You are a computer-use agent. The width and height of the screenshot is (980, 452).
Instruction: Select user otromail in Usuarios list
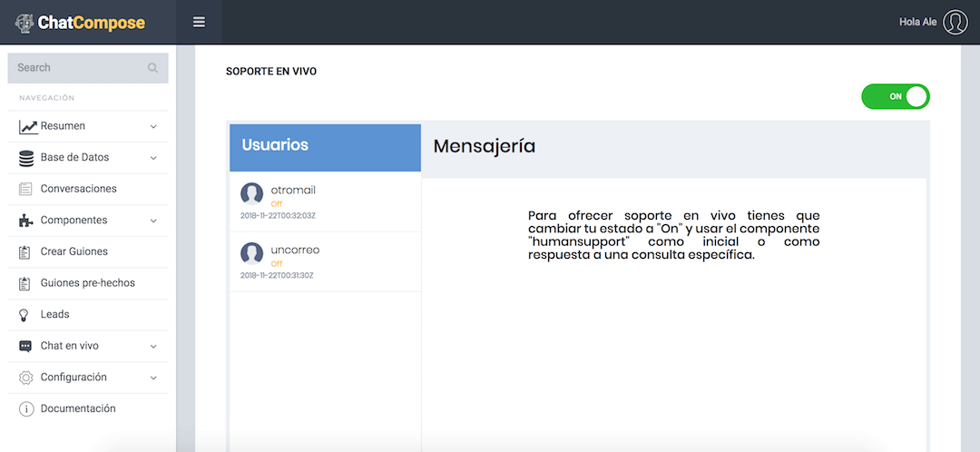click(x=325, y=201)
